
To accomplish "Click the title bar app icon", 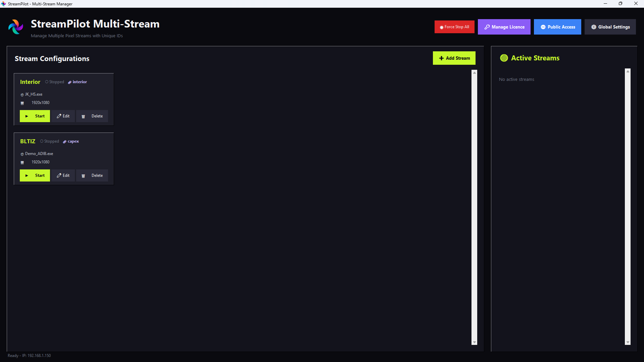I will point(4,4).
